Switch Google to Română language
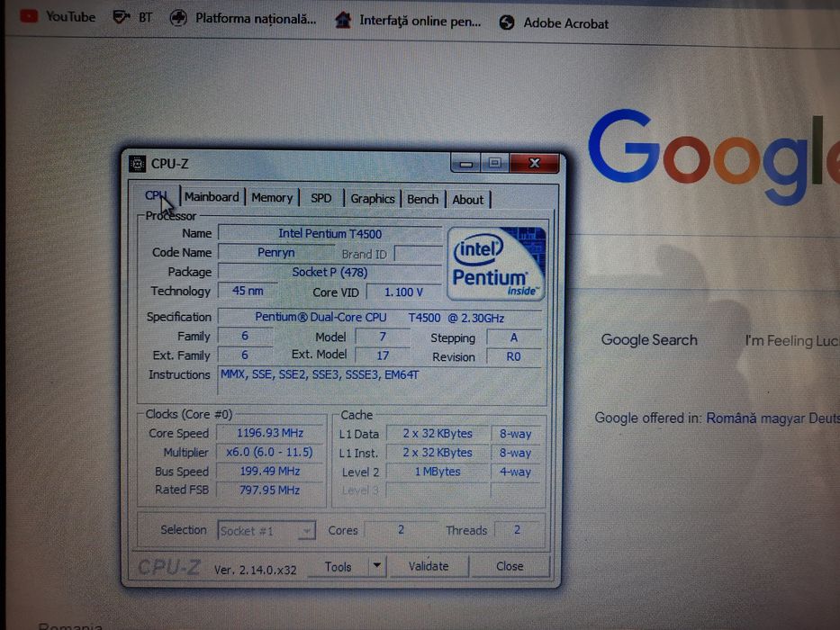This screenshot has height=630, width=840. pos(731,418)
